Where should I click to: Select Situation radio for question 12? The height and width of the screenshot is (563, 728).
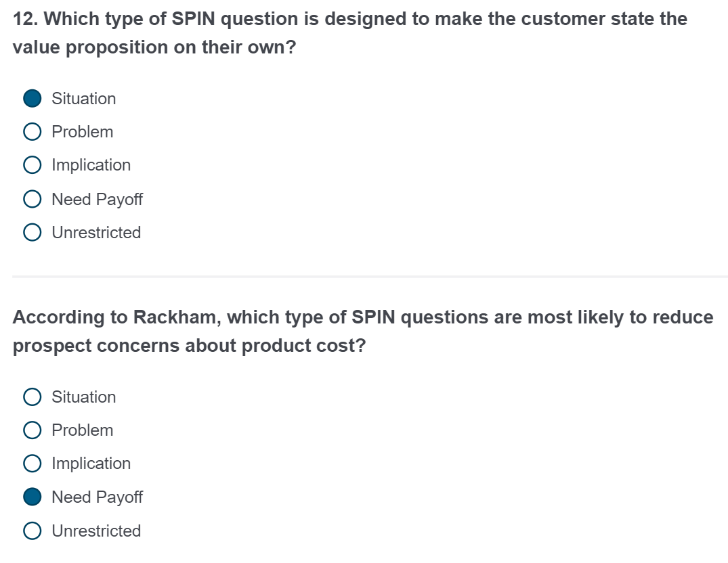[x=32, y=98]
